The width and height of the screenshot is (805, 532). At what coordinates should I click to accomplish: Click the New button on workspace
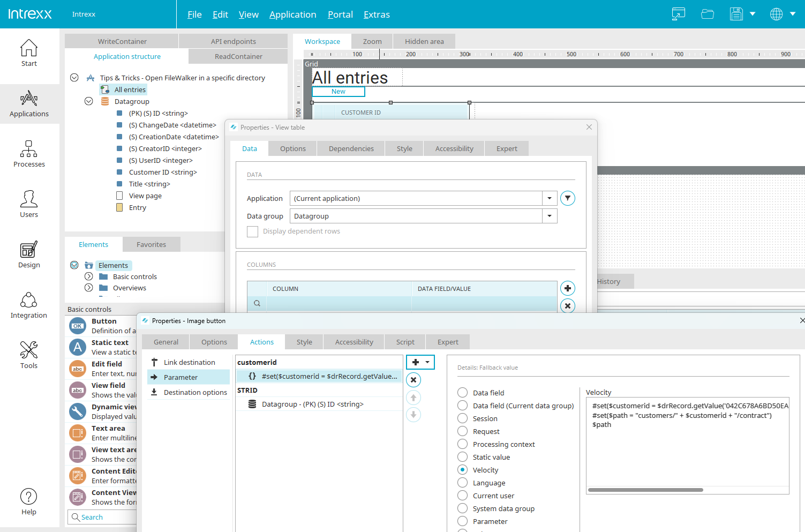click(x=338, y=92)
